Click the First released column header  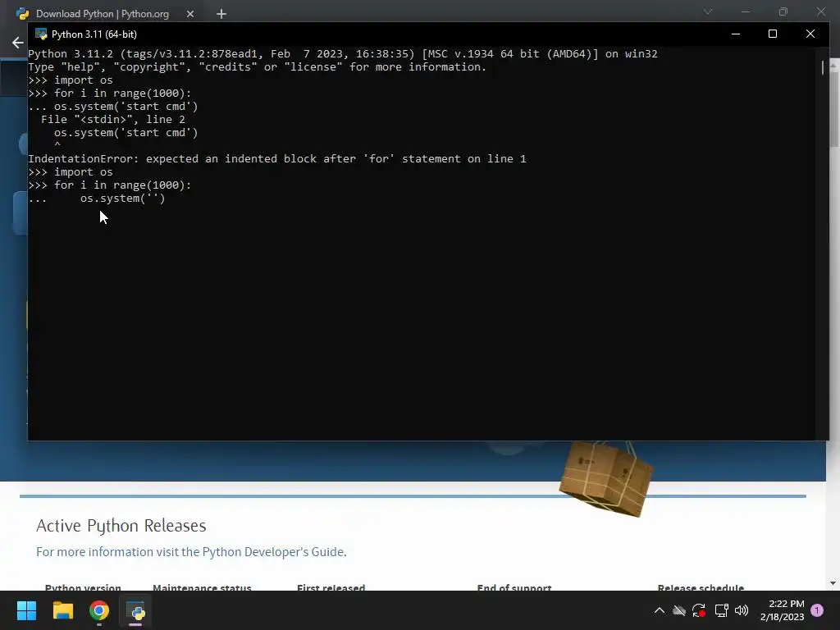[x=331, y=587]
